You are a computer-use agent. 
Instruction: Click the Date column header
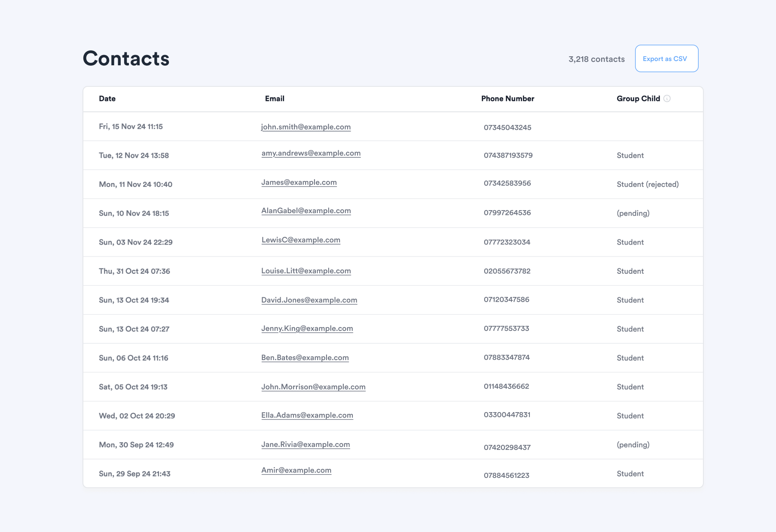[107, 98]
